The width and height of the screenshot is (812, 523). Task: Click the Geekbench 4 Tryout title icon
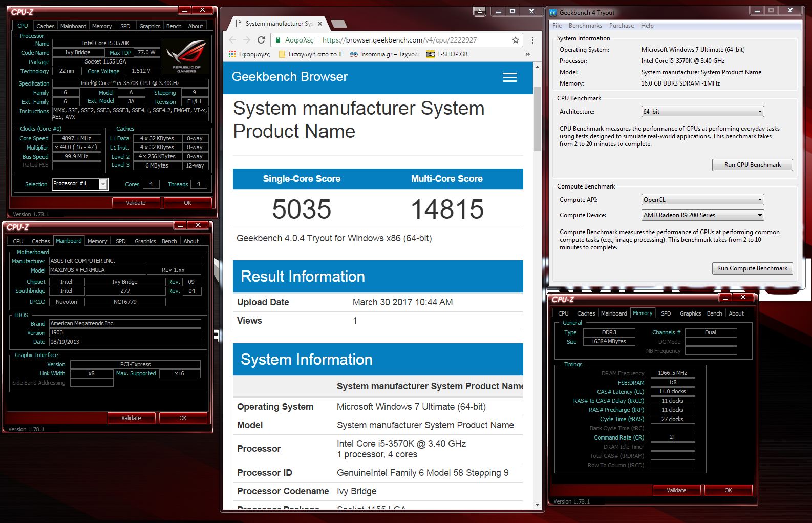(x=553, y=12)
